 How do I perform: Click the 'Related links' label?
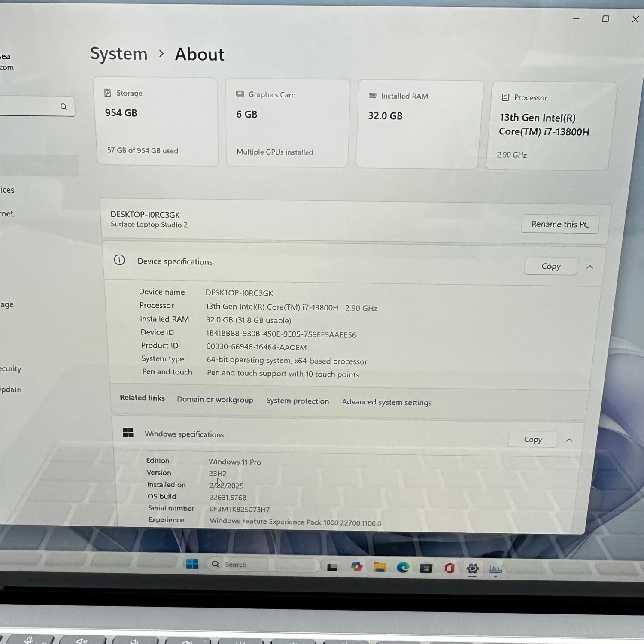[142, 398]
